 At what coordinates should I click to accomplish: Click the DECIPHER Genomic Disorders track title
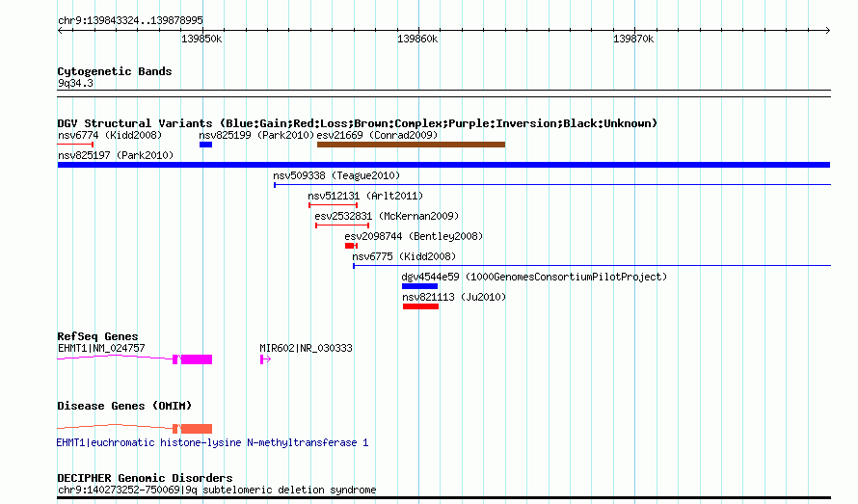(145, 478)
